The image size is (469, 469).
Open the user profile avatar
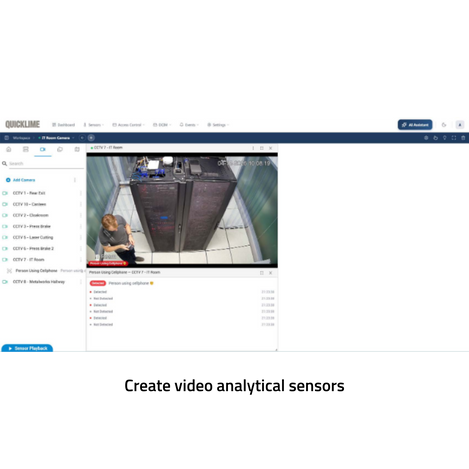click(460, 125)
